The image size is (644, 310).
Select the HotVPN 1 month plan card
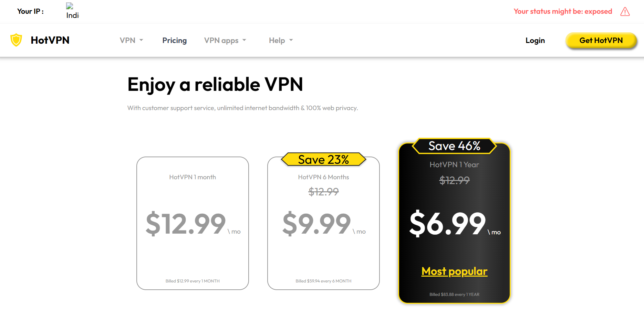[x=193, y=223]
